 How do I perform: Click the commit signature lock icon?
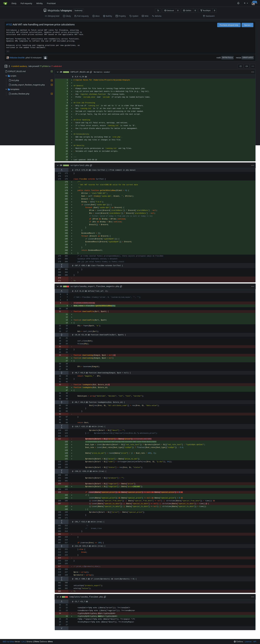(45, 58)
